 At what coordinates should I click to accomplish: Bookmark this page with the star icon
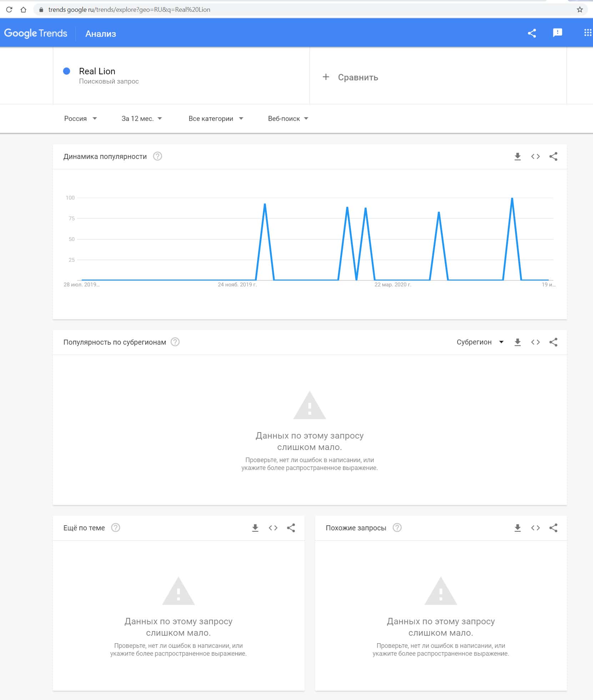580,10
